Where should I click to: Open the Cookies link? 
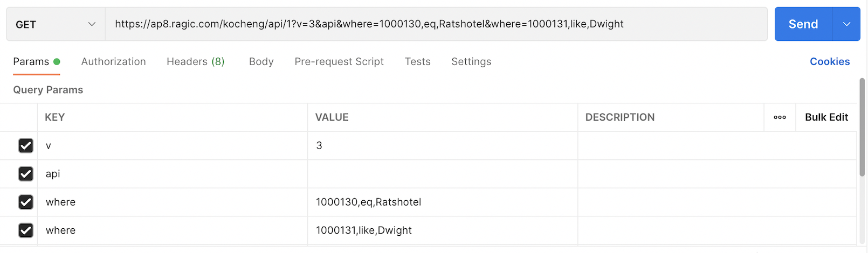coord(829,62)
